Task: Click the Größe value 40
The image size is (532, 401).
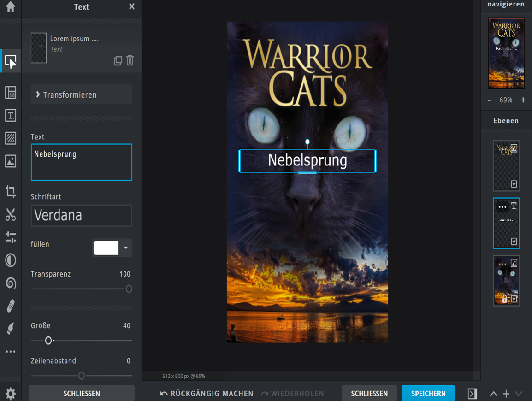Action: 127,326
